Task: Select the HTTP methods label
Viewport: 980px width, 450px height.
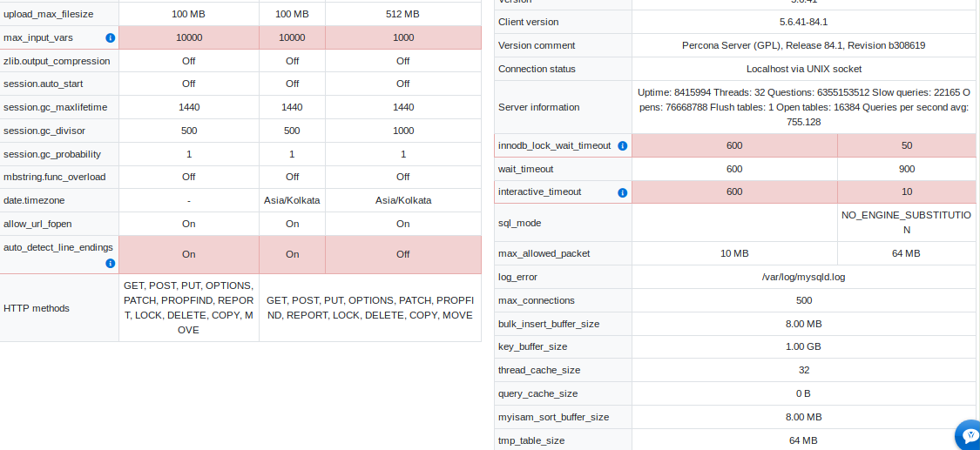Action: pos(37,308)
